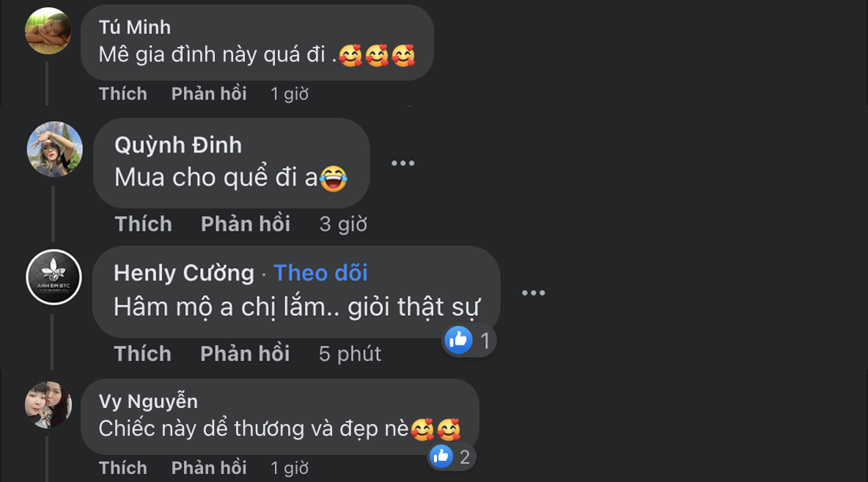Like Vy Nguyễn's comment with Thích
868x482 pixels.
click(x=123, y=467)
